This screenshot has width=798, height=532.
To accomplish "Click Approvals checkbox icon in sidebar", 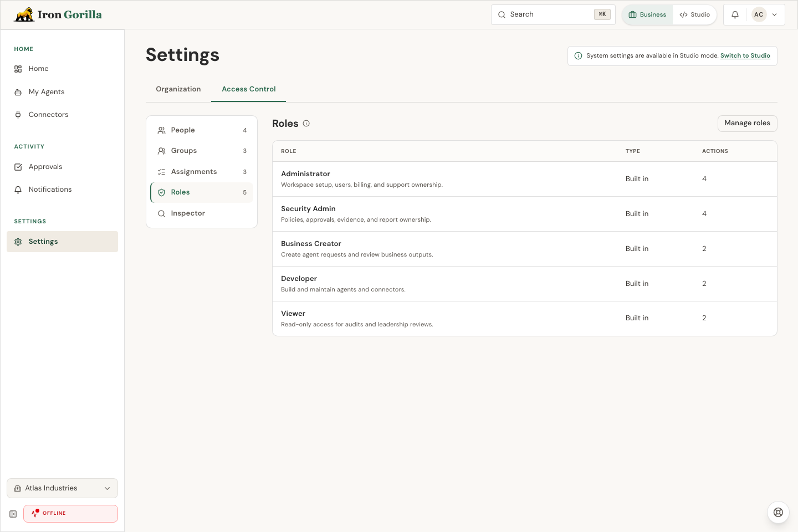I will pyautogui.click(x=18, y=167).
